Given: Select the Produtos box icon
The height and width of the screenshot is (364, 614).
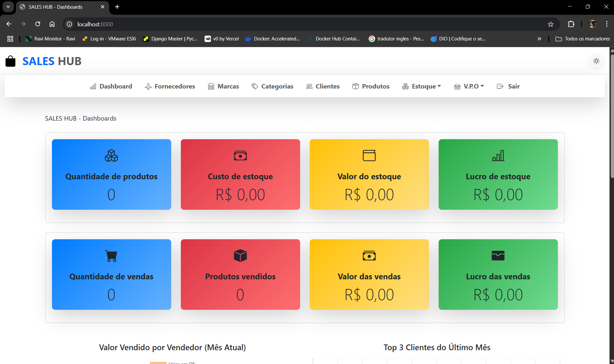Looking at the screenshot, I should coord(355,86).
